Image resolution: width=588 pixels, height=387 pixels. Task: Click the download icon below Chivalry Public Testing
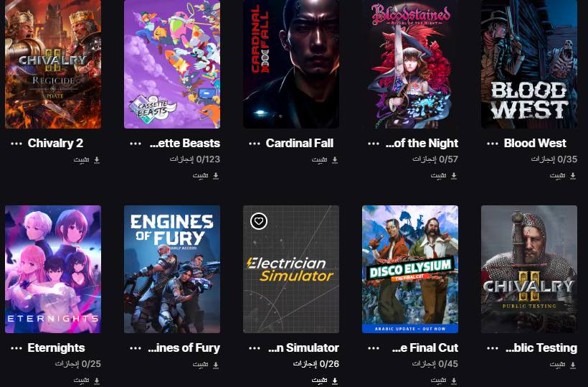pyautogui.click(x=573, y=365)
